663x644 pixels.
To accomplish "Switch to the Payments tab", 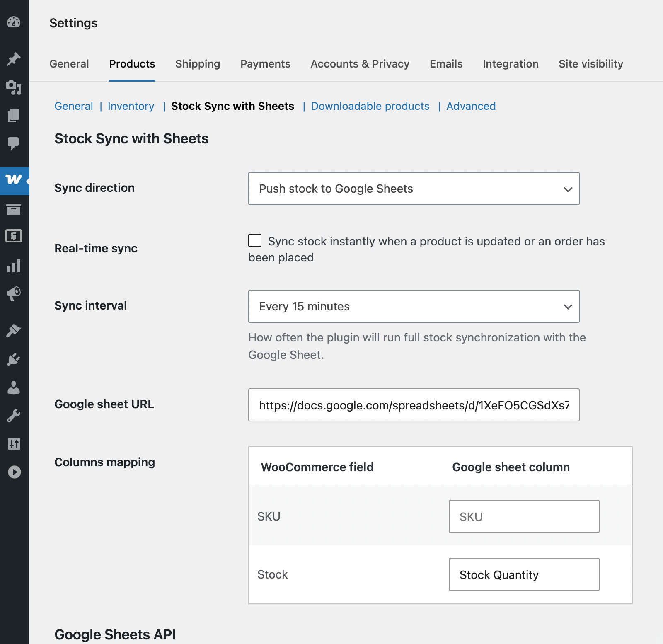I will click(x=265, y=64).
